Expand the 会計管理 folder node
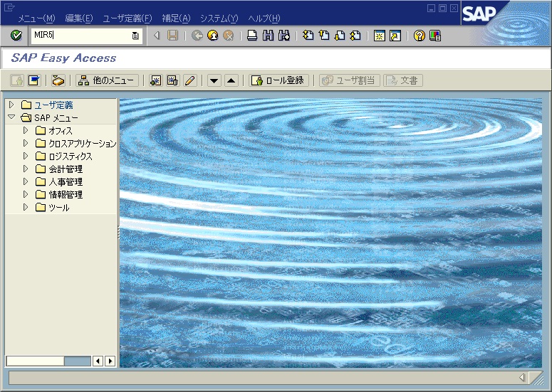Image resolution: width=552 pixels, height=392 pixels. click(x=26, y=169)
